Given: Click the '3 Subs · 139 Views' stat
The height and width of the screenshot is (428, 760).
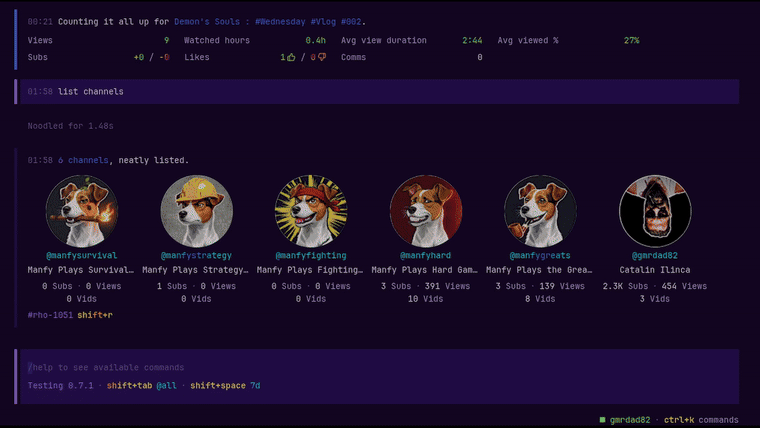Looking at the screenshot, I should coord(540,286).
